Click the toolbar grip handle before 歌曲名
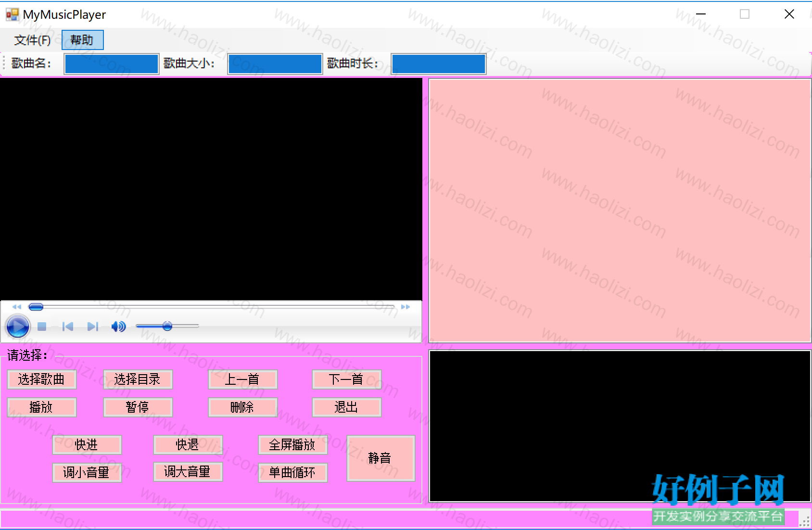812x530 pixels. point(4,64)
